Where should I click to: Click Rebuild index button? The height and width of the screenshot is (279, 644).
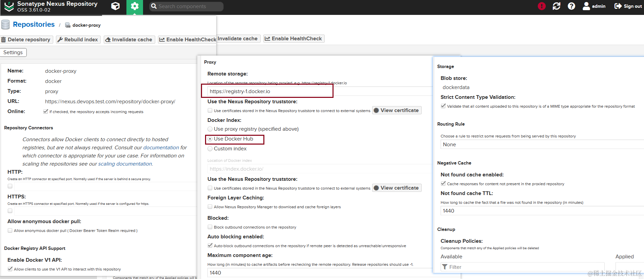(x=78, y=40)
